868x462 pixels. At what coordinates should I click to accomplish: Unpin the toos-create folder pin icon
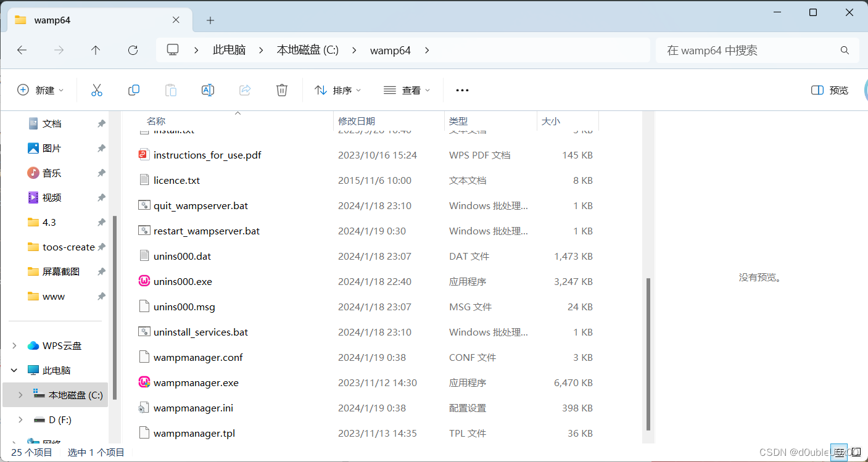(x=101, y=247)
